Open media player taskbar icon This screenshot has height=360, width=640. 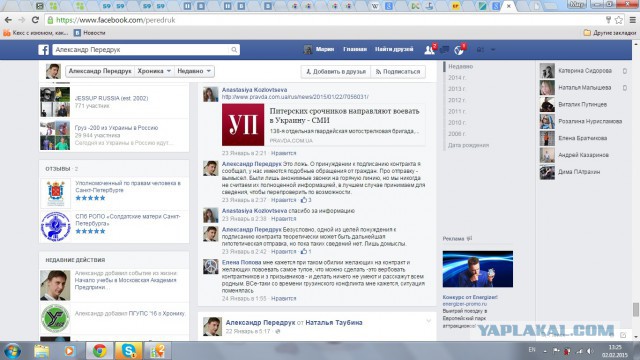click(69, 351)
